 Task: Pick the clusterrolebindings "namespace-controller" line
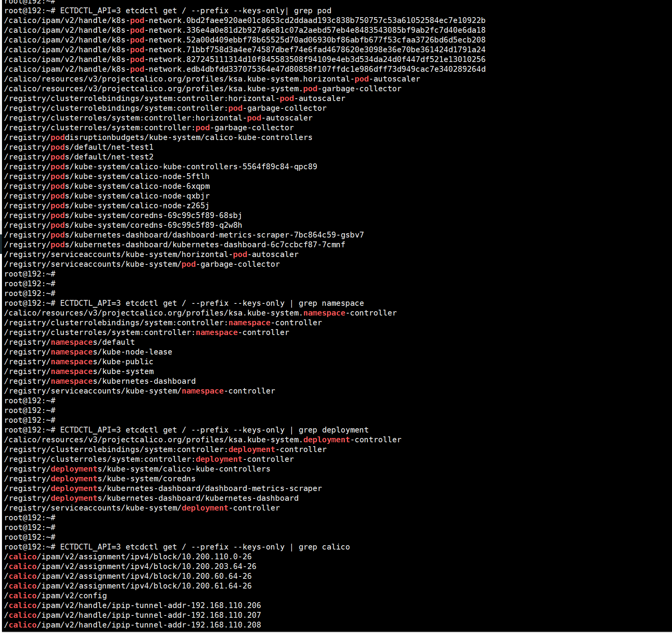tap(163, 323)
